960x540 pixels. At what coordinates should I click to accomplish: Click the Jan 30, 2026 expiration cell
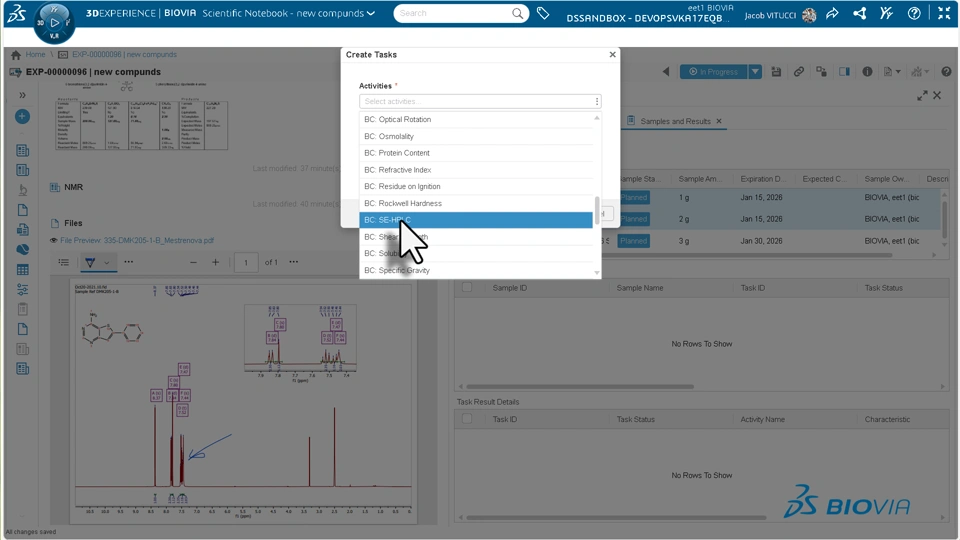pyautogui.click(x=761, y=241)
